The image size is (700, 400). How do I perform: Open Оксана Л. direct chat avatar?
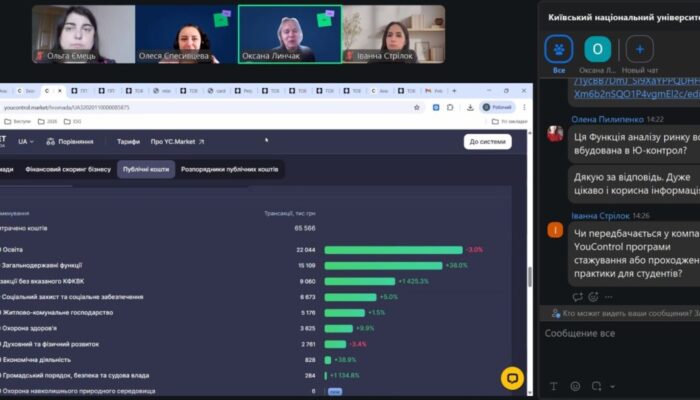point(598,48)
